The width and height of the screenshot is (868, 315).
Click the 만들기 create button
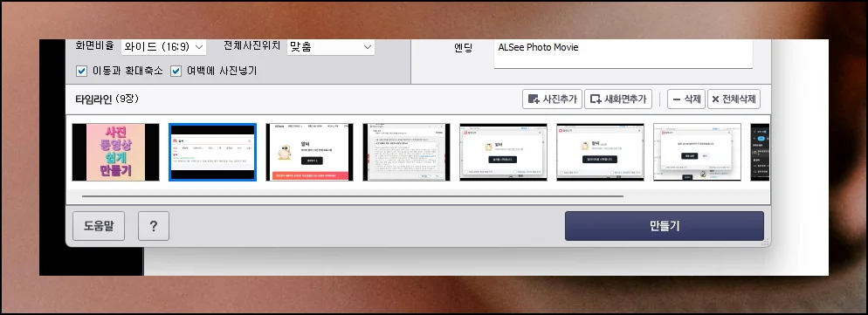point(665,226)
